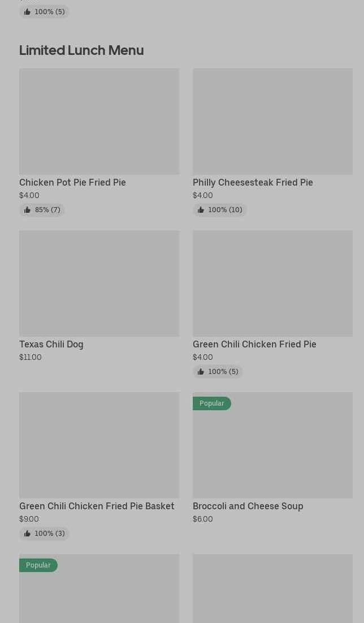Click the thumbs-up icon under Philly Cheesesteak Fried Pie

201,210
